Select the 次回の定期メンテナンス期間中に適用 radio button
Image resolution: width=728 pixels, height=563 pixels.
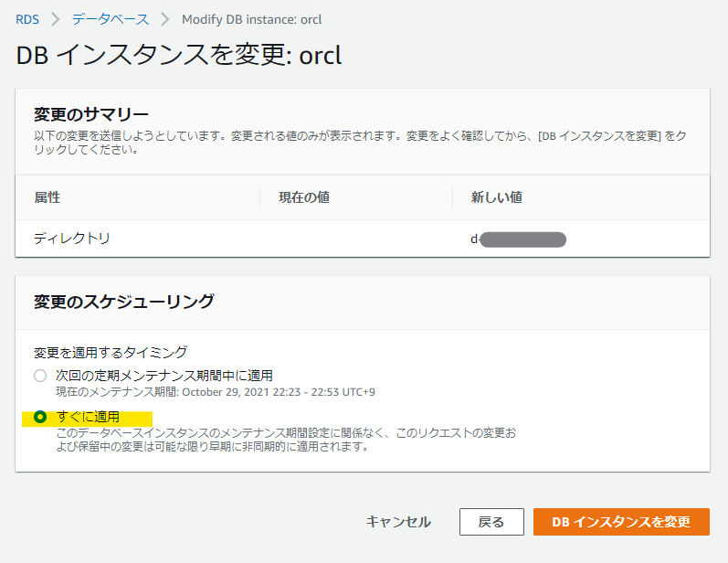pyautogui.click(x=40, y=376)
